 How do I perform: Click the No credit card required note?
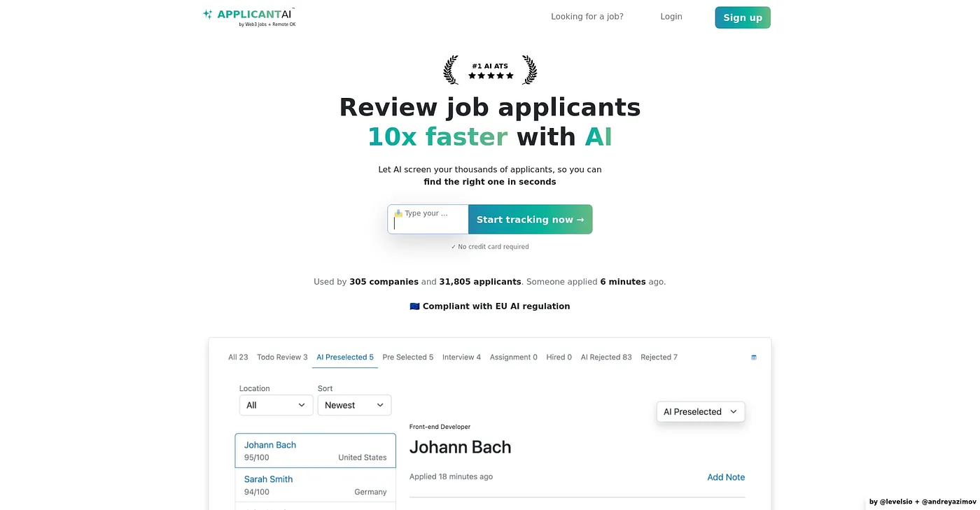tap(490, 247)
